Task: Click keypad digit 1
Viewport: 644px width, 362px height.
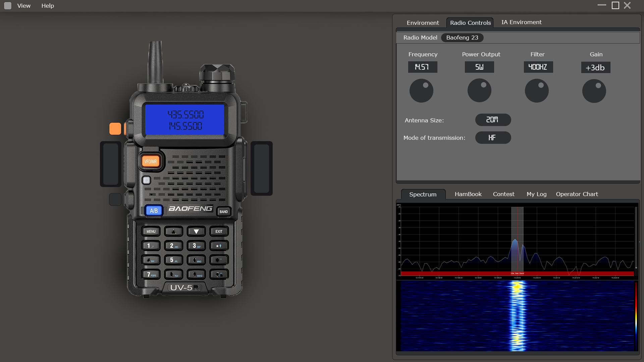Action: [x=151, y=246]
